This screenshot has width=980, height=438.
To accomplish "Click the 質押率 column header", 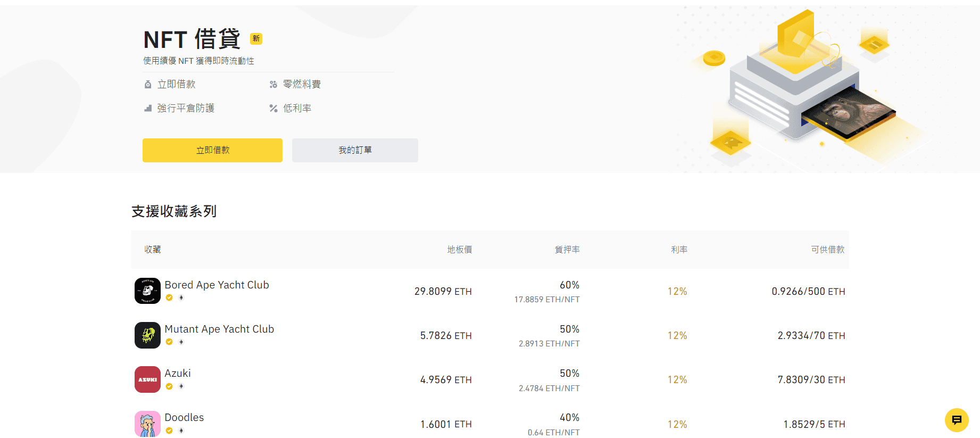I will pos(567,249).
